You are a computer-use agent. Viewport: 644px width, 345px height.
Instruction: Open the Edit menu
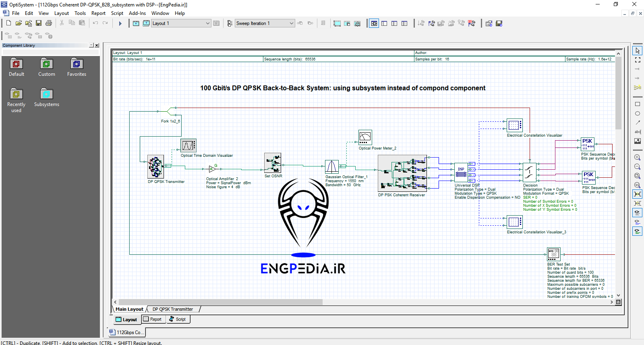tap(29, 13)
